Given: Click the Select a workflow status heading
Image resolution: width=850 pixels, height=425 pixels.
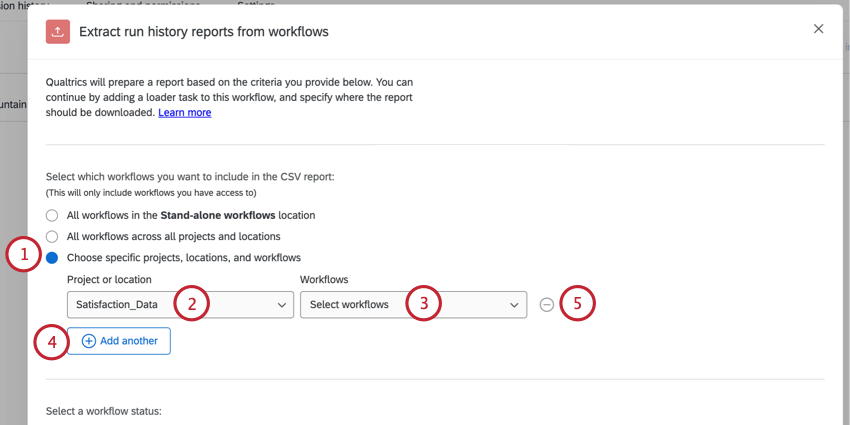Looking at the screenshot, I should pos(103,412).
